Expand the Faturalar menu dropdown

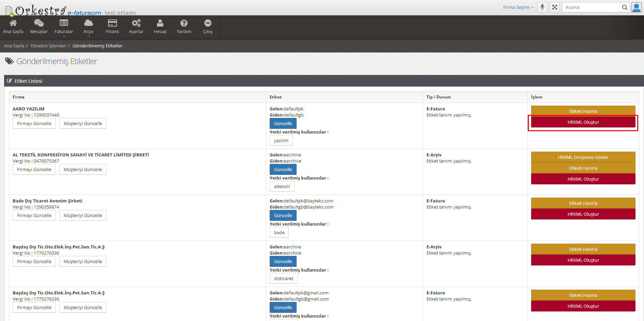[64, 27]
